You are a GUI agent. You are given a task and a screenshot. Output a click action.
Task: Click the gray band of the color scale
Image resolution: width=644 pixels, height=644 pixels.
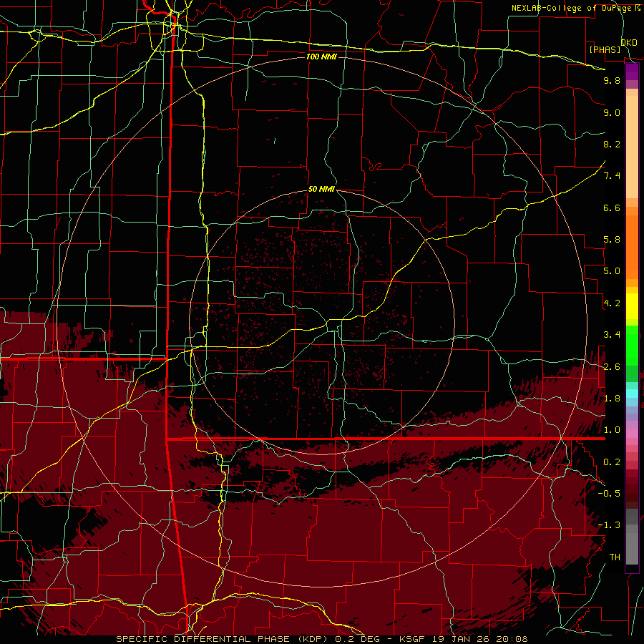point(632,537)
